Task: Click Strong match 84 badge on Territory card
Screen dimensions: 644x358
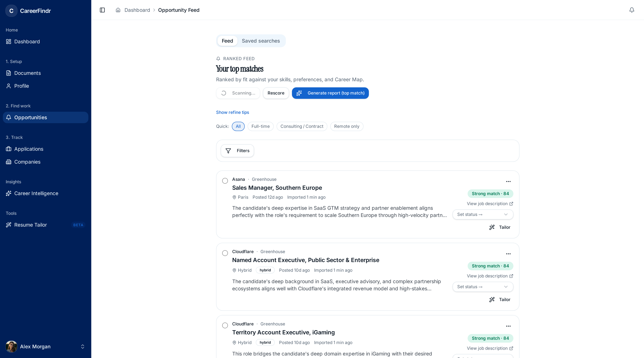Action: [490, 338]
